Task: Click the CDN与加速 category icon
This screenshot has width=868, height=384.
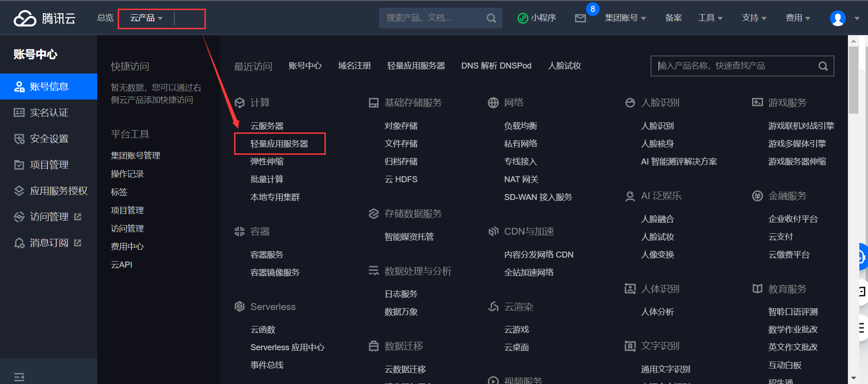Action: click(493, 231)
